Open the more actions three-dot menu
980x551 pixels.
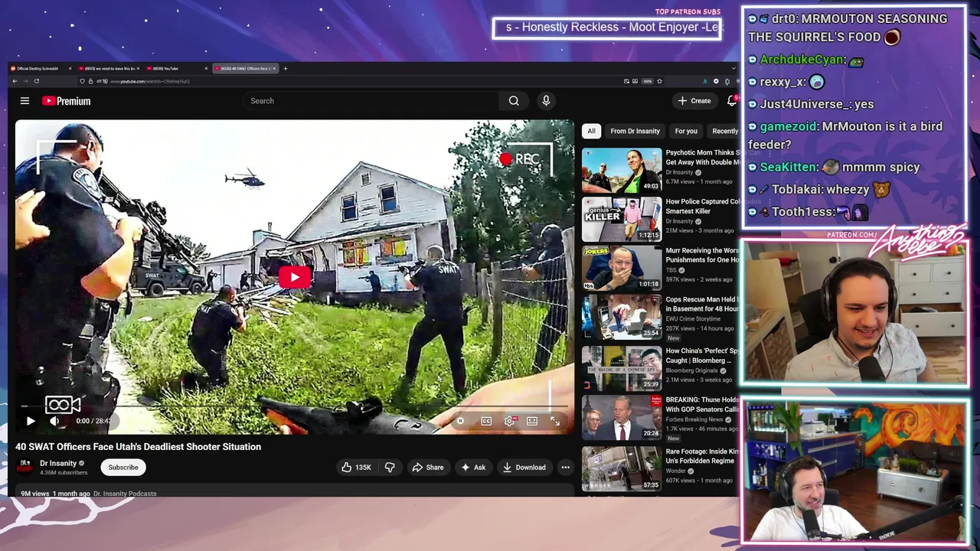click(565, 468)
